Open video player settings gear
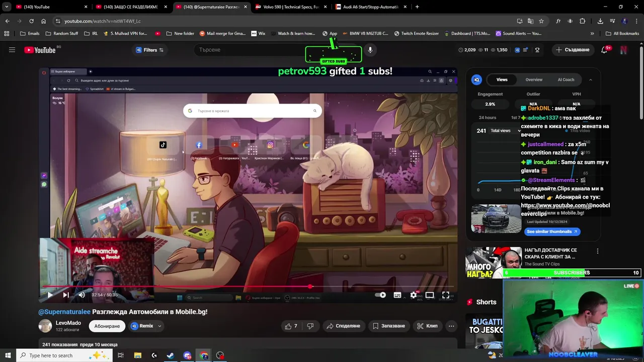This screenshot has width=644, height=362. click(x=414, y=295)
